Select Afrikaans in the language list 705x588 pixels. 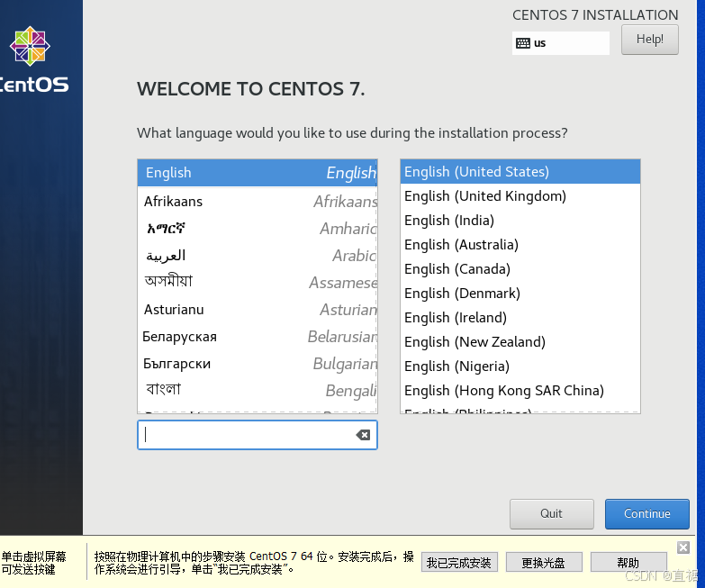pyautogui.click(x=258, y=202)
